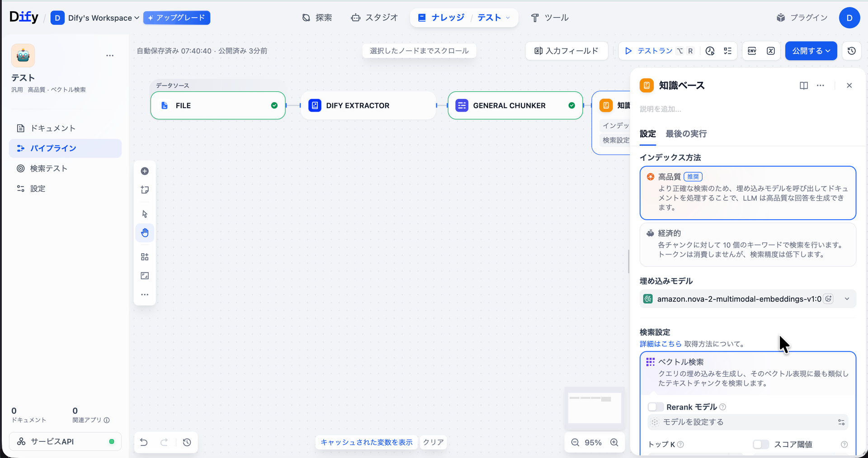Open 設定 in the left sidebar
Image resolution: width=868 pixels, height=458 pixels.
65,189
